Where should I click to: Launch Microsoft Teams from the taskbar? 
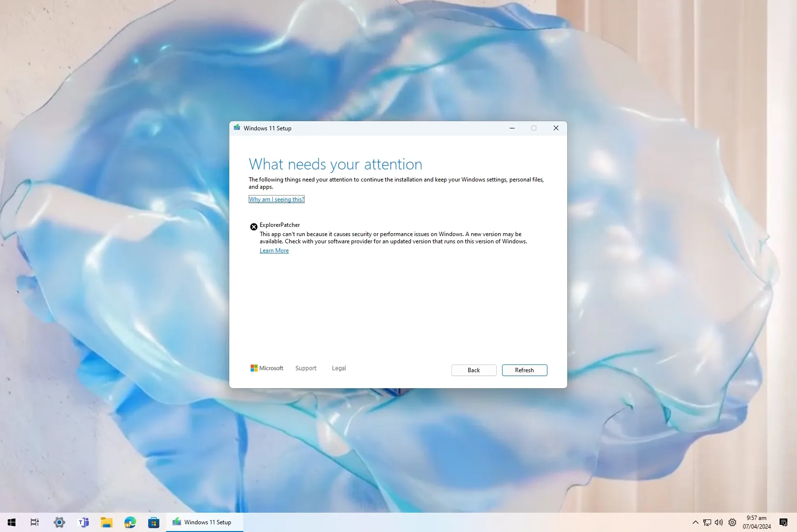tap(83, 522)
